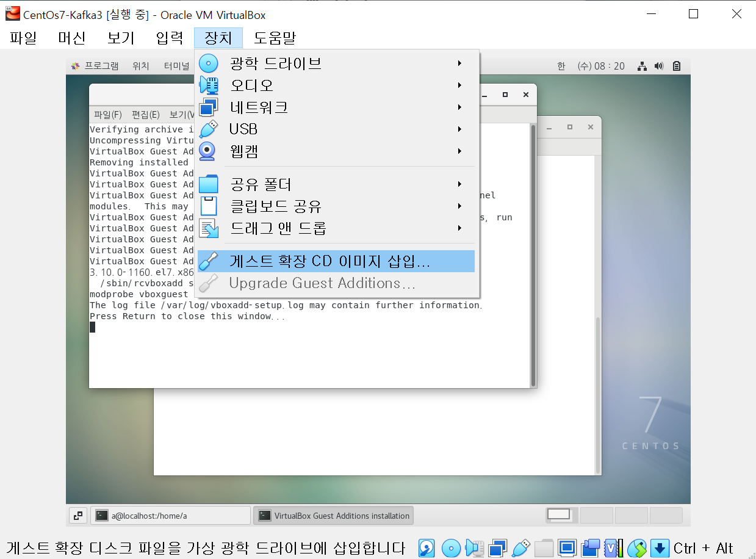This screenshot has height=559, width=756.
Task: Click network adapters icon in status bar
Action: 498,548
